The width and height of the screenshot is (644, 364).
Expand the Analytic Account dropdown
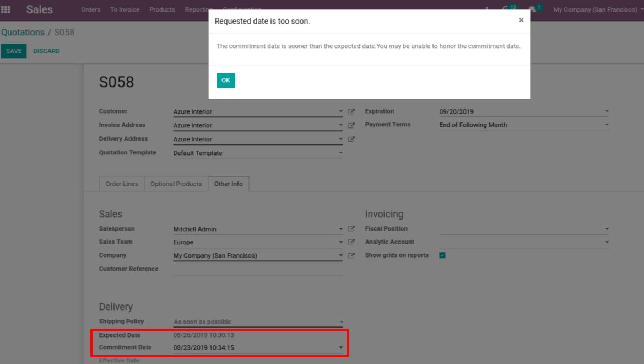(607, 242)
